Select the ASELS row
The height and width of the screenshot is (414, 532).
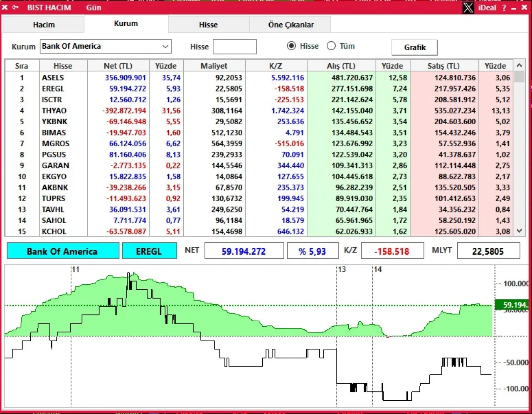259,78
